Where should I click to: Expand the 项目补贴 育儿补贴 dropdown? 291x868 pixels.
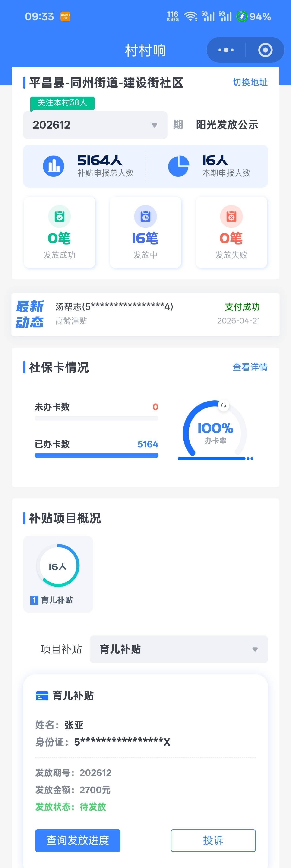click(x=178, y=649)
